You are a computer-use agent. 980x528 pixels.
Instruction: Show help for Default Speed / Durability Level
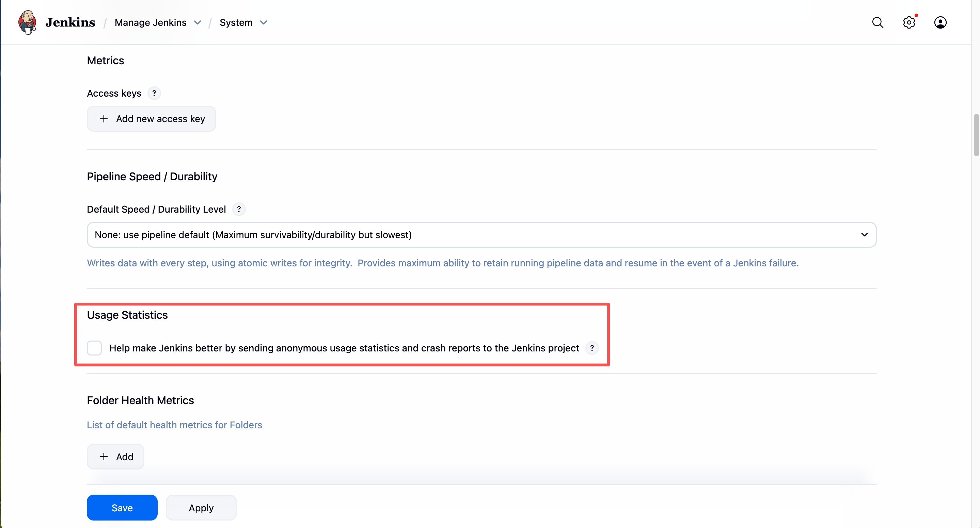239,209
